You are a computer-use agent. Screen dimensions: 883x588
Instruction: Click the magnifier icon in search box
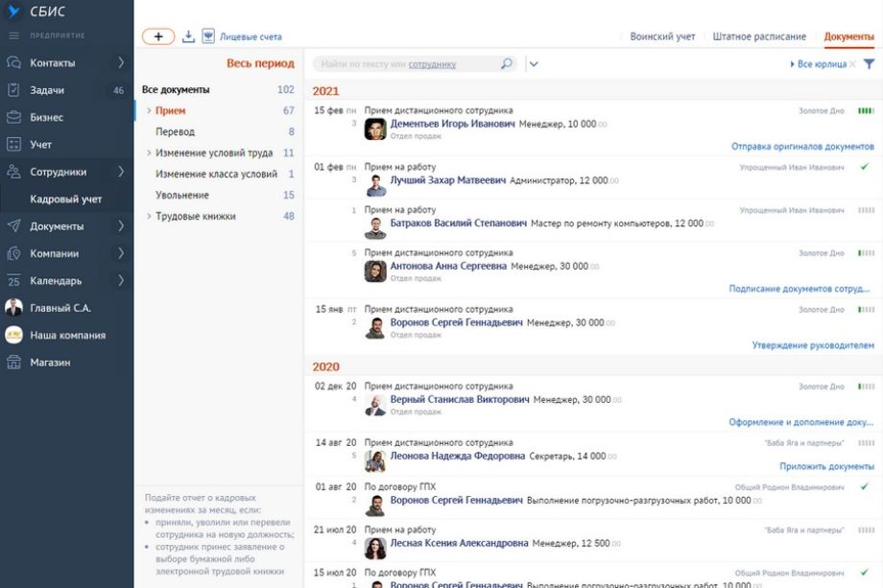point(507,64)
